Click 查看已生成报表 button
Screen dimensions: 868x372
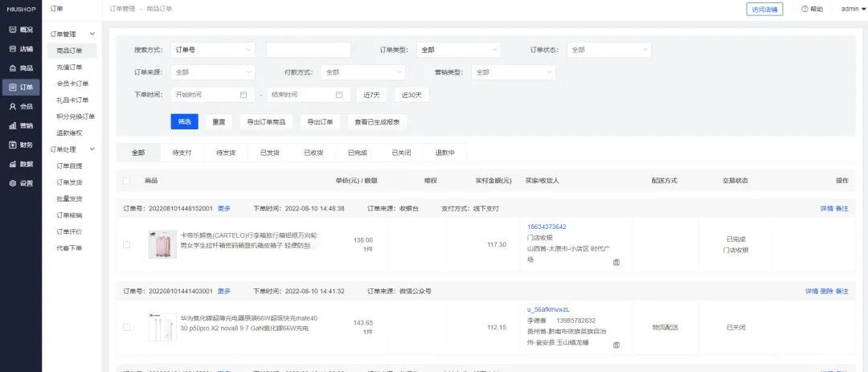377,122
